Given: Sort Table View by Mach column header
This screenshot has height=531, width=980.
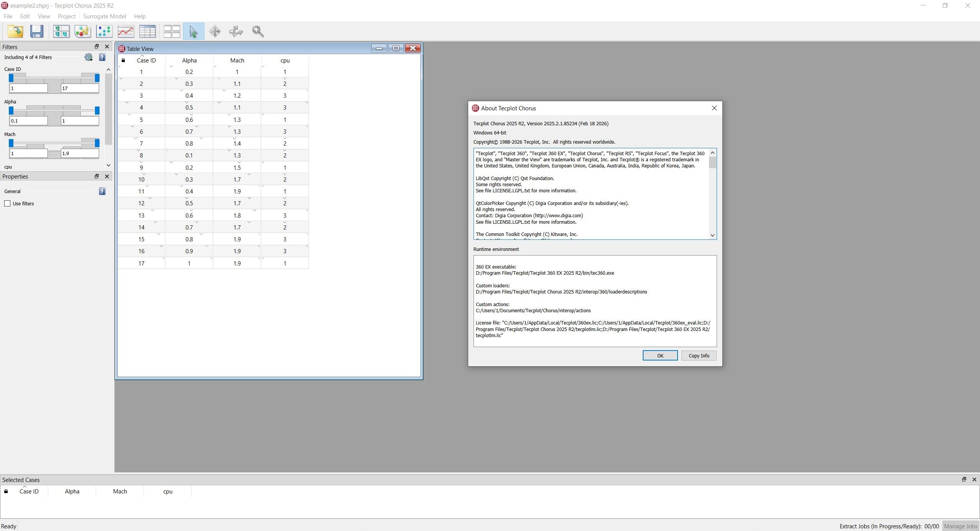Looking at the screenshot, I should point(237,61).
